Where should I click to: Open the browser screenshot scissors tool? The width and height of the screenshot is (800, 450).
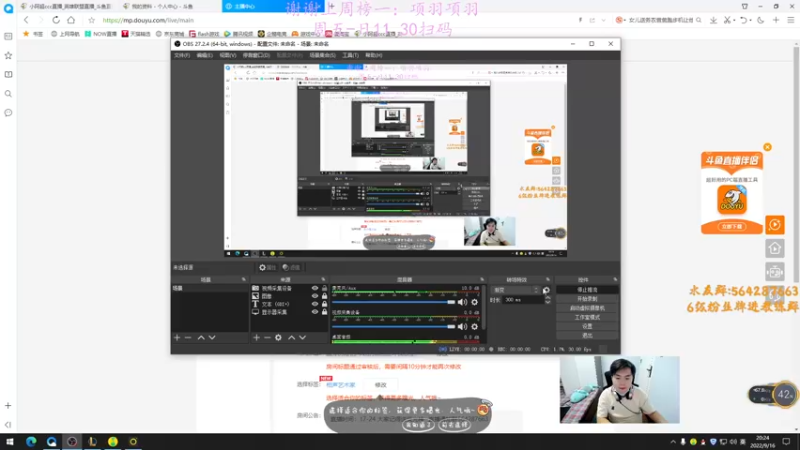point(727,20)
